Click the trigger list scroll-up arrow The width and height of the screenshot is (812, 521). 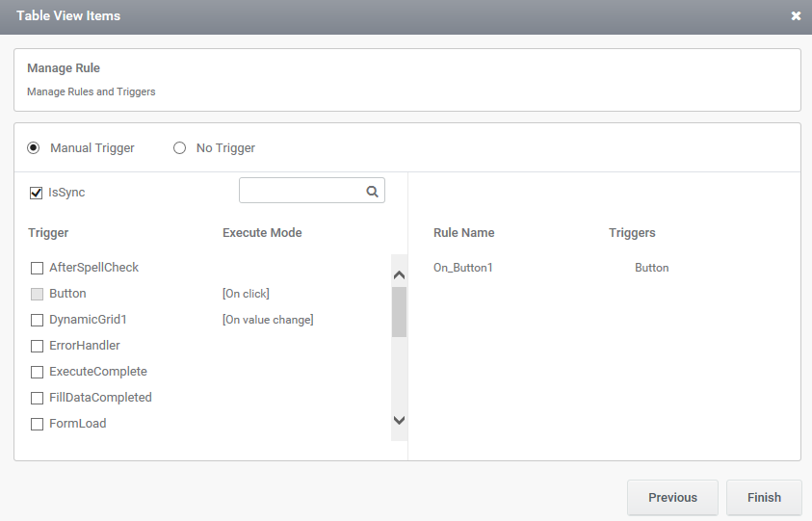pyautogui.click(x=399, y=275)
